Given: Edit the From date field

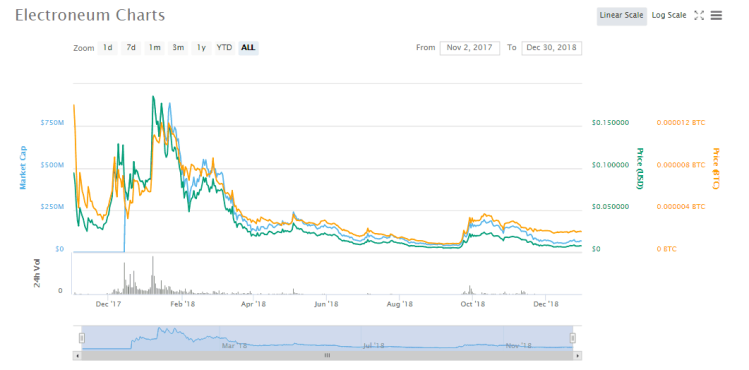Looking at the screenshot, I should click(470, 48).
